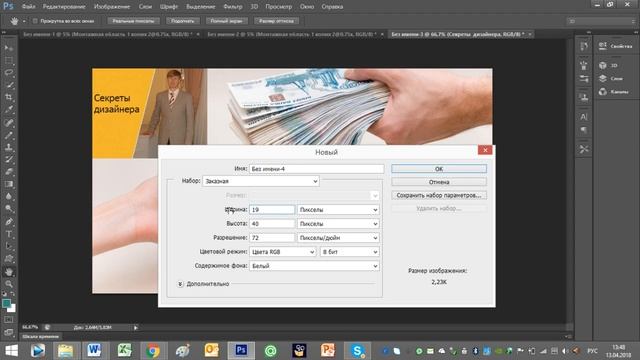Swap foreground and background colors icon
Viewport: 640px width, 360px height.
[13, 294]
